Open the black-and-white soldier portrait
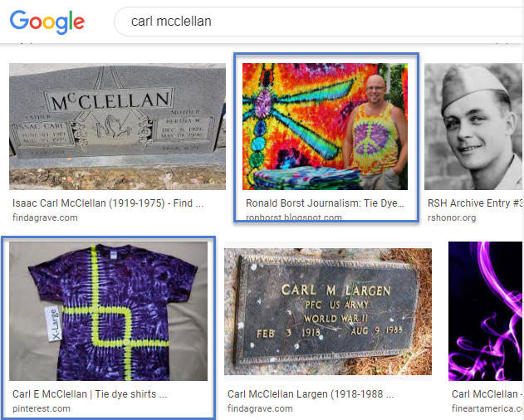The width and height of the screenshot is (524, 420). (x=473, y=127)
